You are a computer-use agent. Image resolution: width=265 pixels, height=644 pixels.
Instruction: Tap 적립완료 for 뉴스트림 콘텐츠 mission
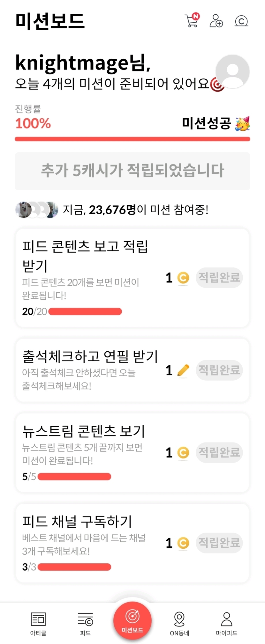point(219,452)
